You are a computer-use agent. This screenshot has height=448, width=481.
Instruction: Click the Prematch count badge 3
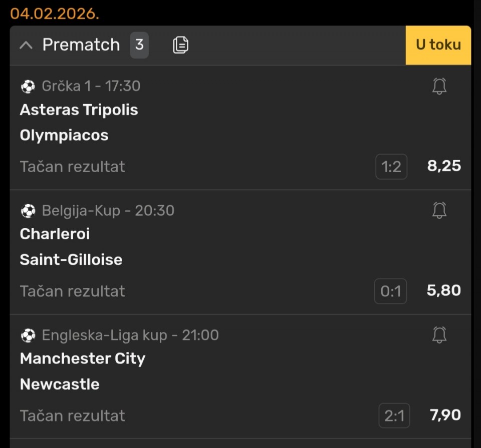click(139, 45)
